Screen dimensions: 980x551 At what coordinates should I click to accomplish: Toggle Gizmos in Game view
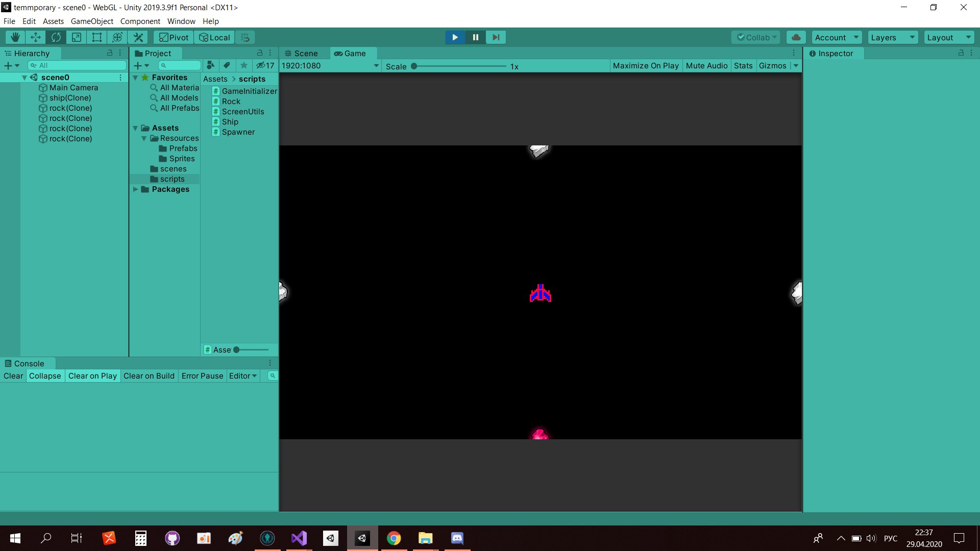click(x=772, y=66)
